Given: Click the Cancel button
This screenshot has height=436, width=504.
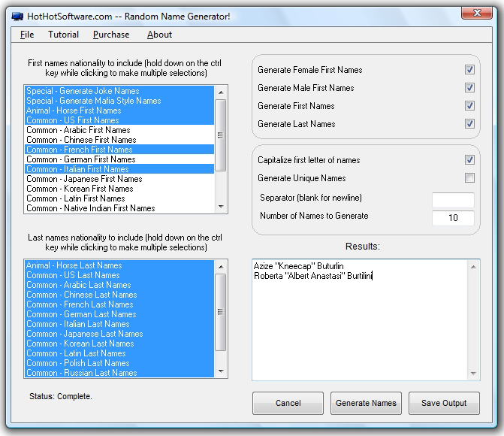Looking at the screenshot, I should click(x=288, y=403).
